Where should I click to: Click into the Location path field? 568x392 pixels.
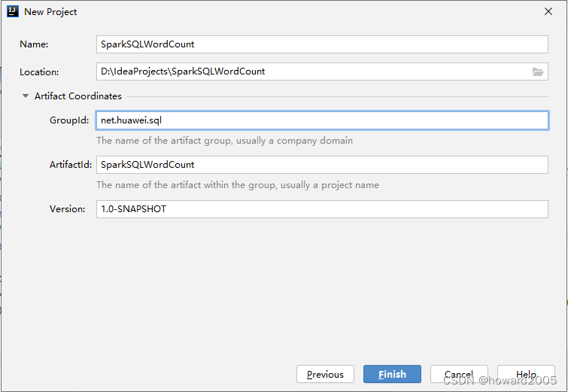(x=314, y=71)
